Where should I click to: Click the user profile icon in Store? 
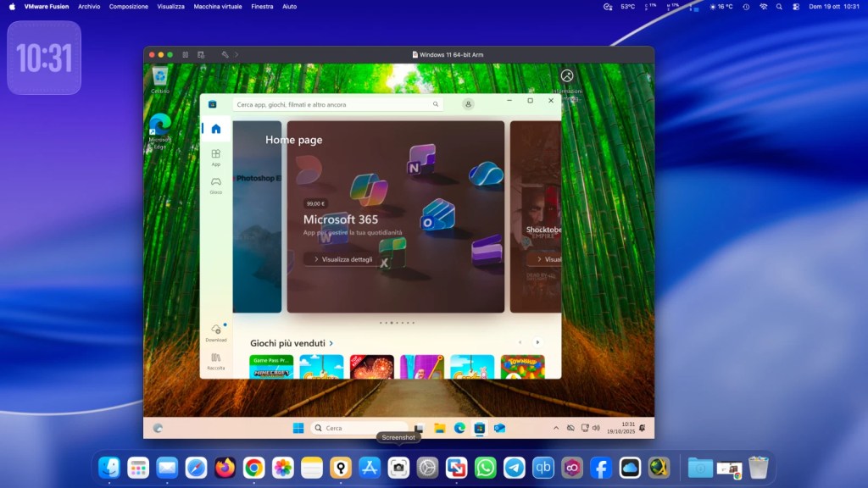(468, 104)
